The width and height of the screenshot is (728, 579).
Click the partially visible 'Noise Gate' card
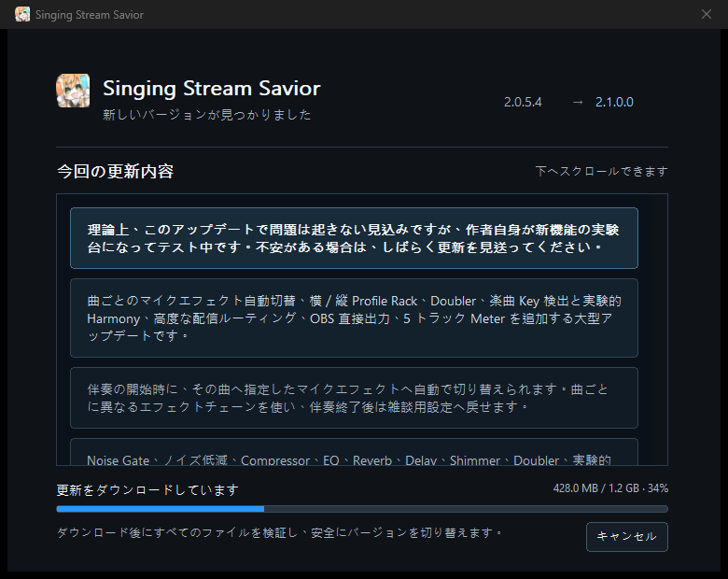(354, 452)
